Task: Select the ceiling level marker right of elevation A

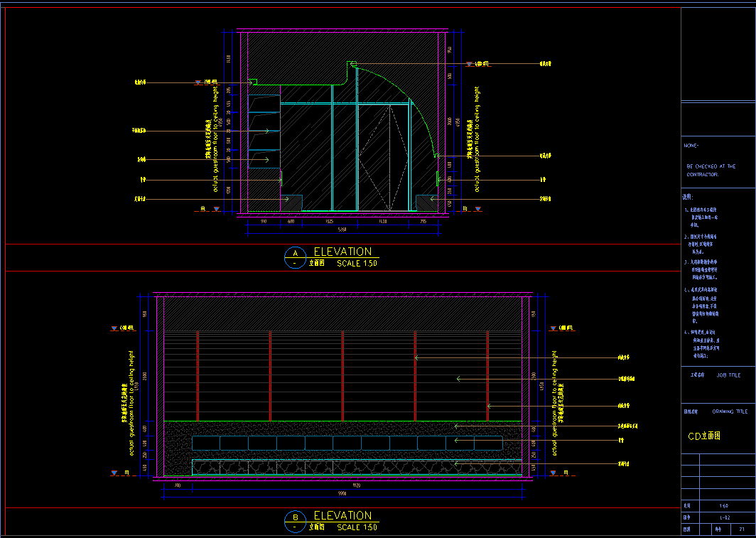Action: point(470,64)
